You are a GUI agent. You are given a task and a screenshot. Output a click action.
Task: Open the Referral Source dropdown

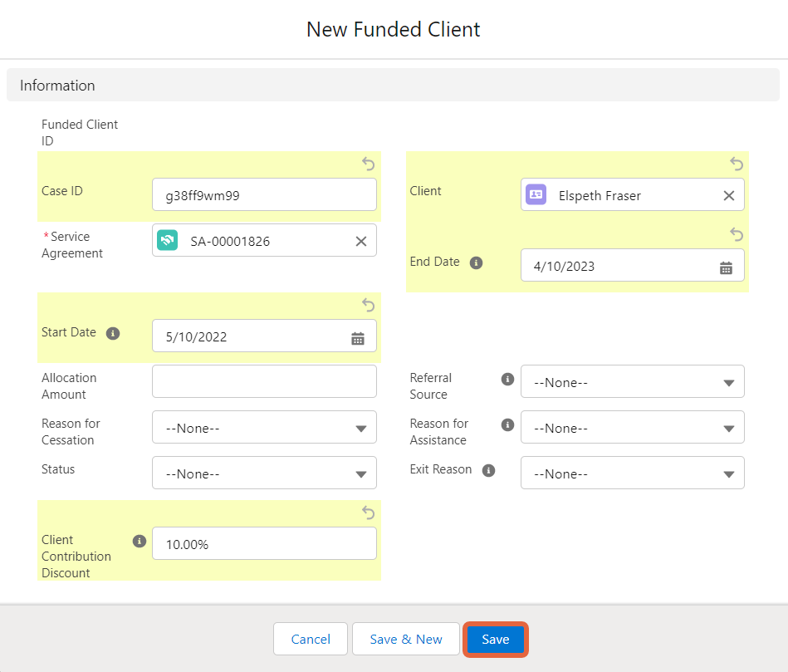(632, 381)
